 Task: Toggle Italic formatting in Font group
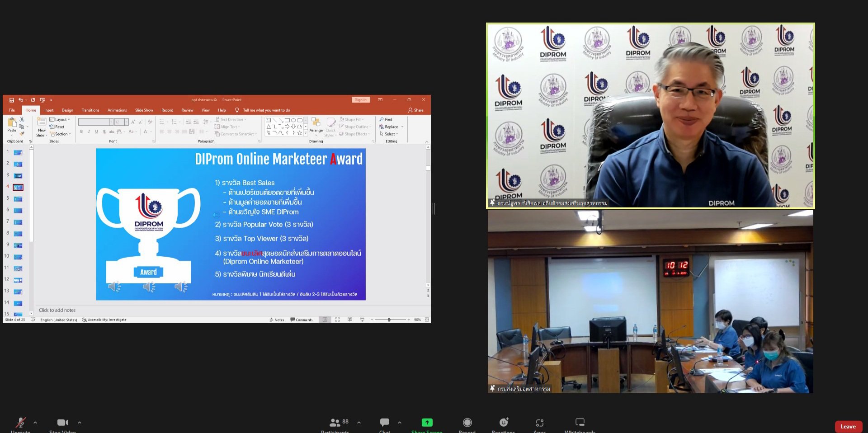tap(89, 132)
